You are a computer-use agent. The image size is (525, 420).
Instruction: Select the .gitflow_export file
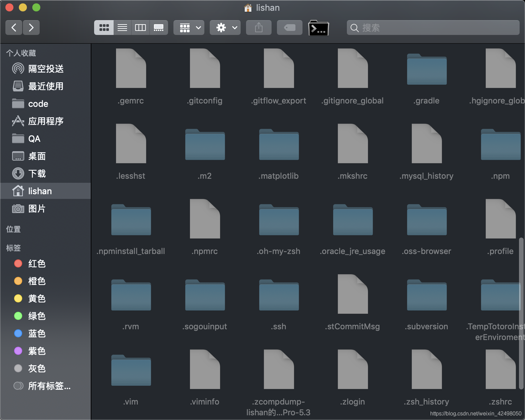click(279, 68)
